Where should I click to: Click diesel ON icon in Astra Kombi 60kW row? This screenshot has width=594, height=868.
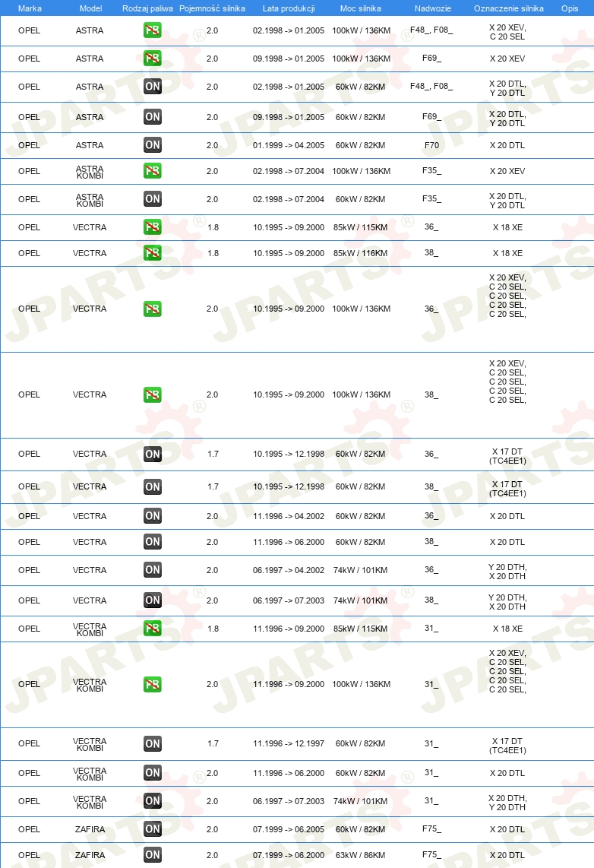coord(152,198)
